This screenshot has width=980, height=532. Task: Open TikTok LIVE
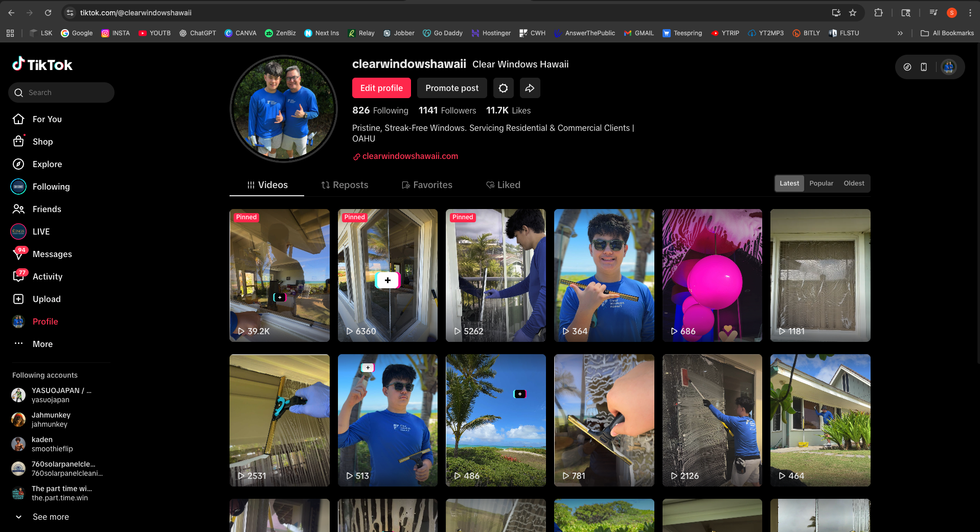pyautogui.click(x=40, y=232)
